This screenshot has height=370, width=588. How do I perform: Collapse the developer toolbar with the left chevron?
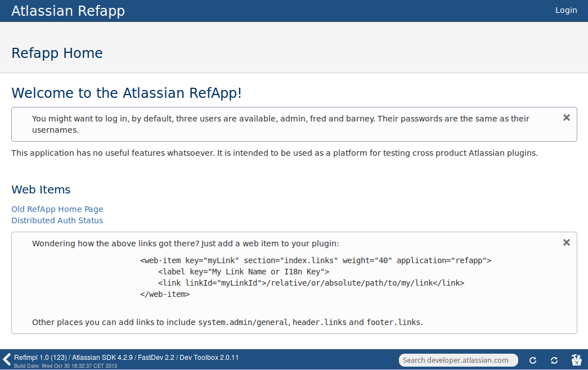click(6, 359)
